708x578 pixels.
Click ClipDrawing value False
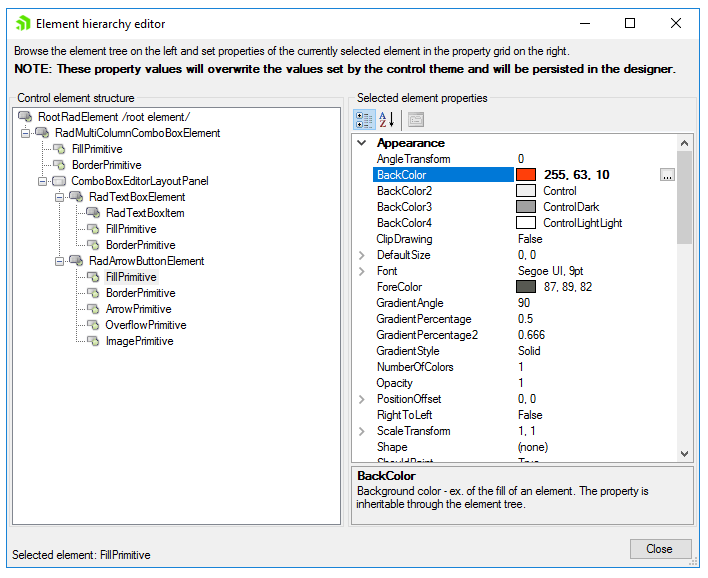[530, 239]
